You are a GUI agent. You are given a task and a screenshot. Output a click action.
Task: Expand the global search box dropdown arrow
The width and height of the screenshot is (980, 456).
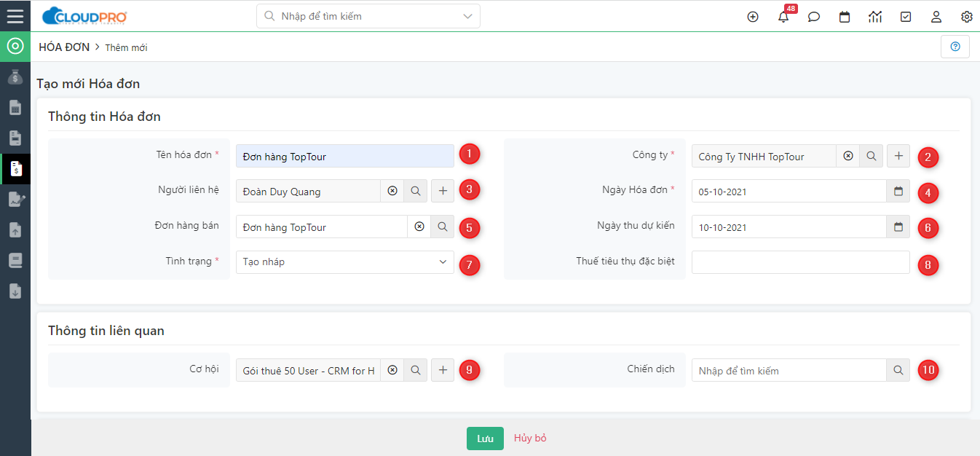467,16
